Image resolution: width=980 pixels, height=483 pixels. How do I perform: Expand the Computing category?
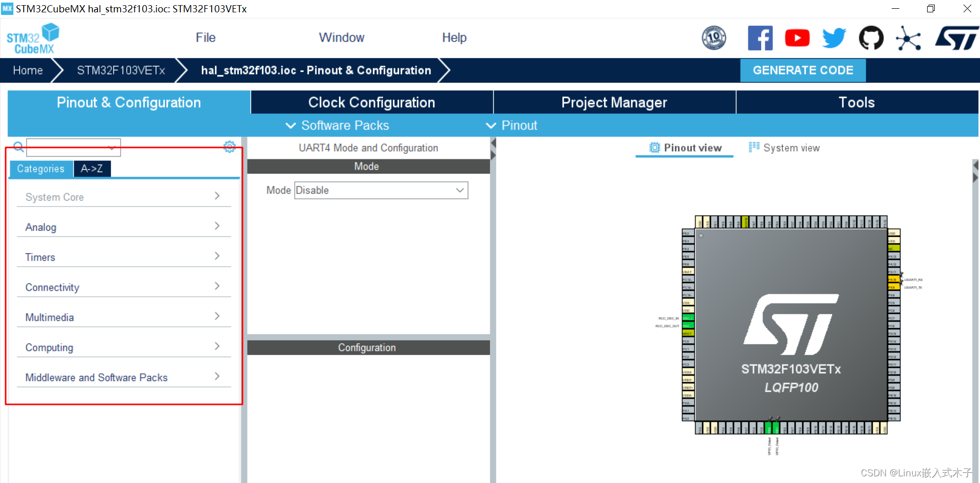tap(124, 347)
